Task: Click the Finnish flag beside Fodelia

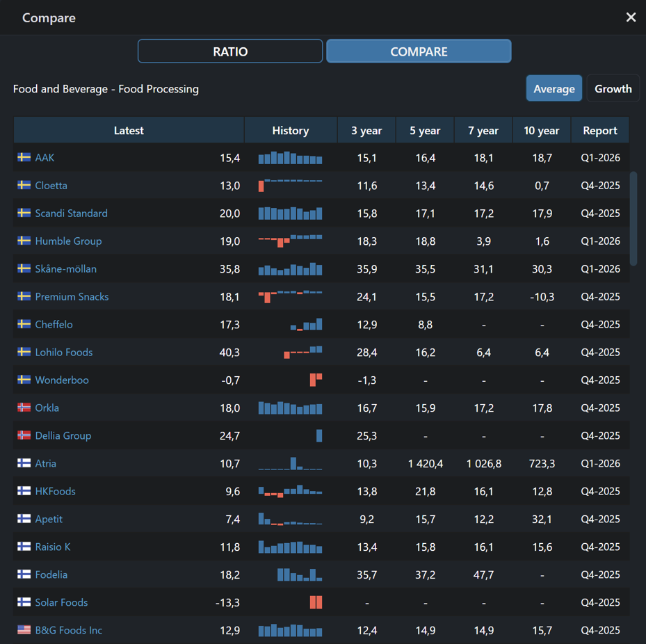Action: point(24,574)
